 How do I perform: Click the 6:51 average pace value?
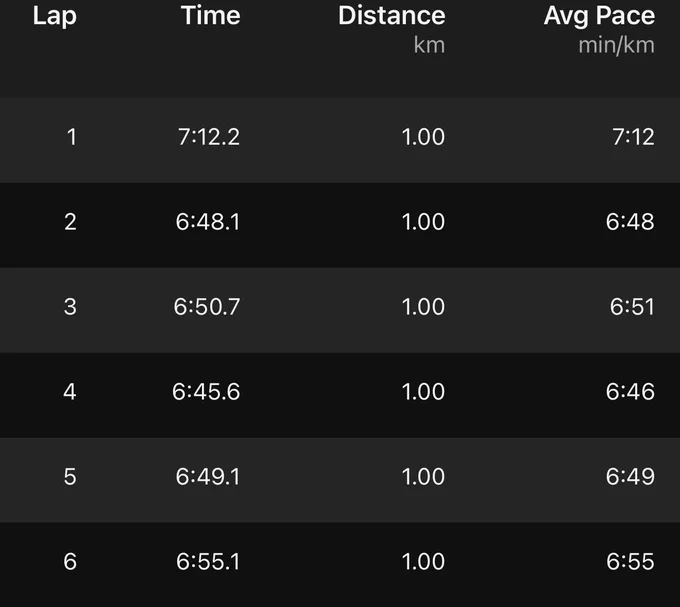pos(632,307)
